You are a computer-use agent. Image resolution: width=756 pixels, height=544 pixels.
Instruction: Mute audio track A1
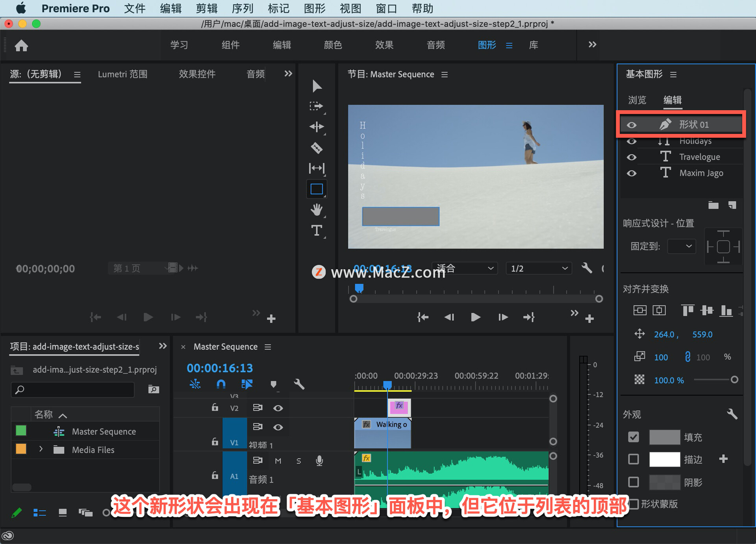278,461
